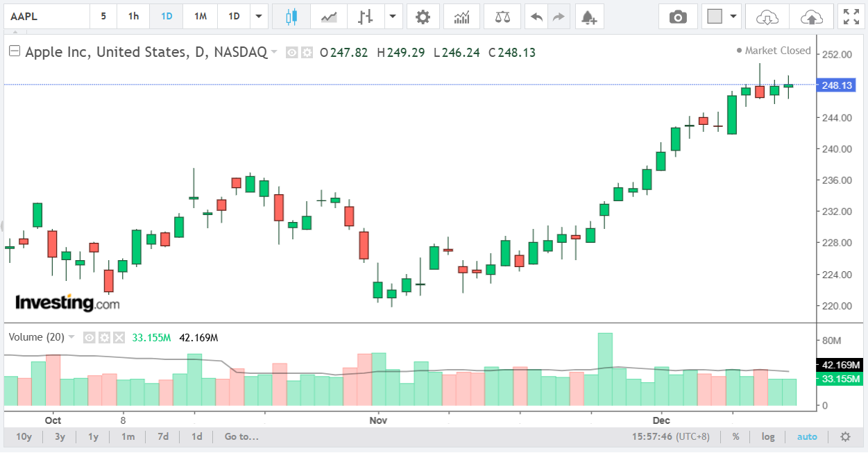Take a chart snapshot with camera icon
Screen dimensions: 868x453
(678, 17)
